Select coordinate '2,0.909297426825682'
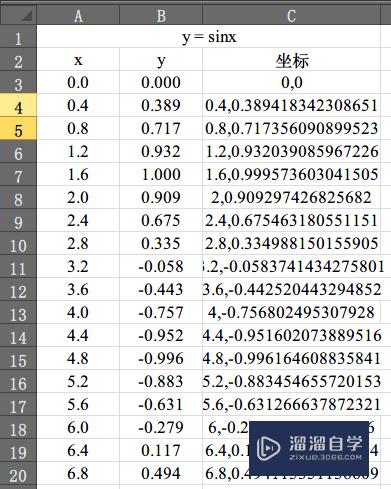The width and height of the screenshot is (391, 489). [x=291, y=197]
